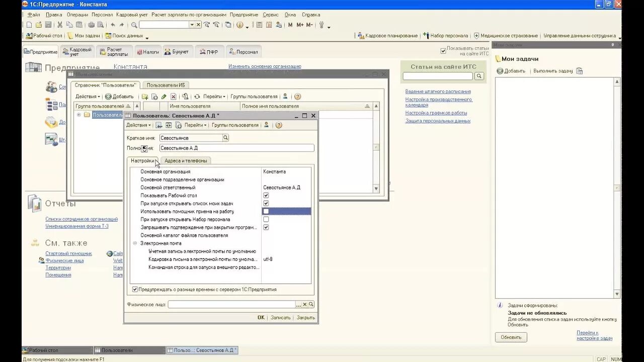The width and height of the screenshot is (644, 362).
Task: Click the Info help icon in main toolbar
Action: click(x=240, y=25)
